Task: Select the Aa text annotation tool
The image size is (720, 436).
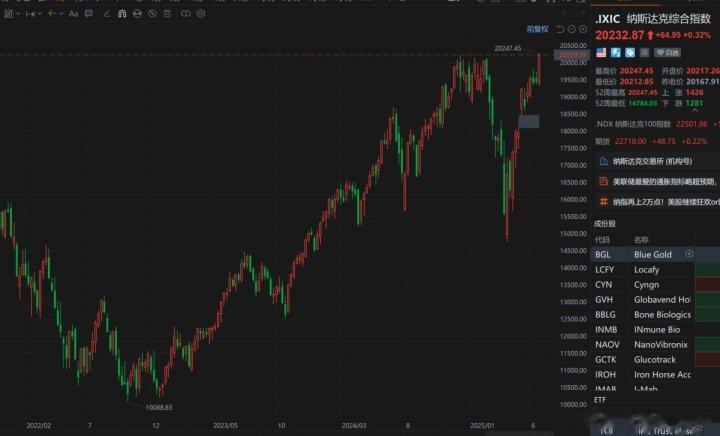Action: point(73,14)
